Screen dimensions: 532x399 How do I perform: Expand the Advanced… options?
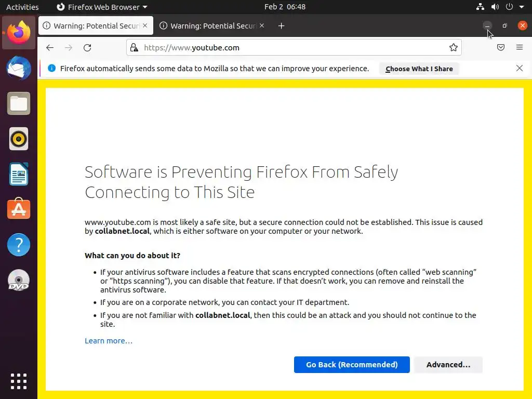[x=448, y=365]
